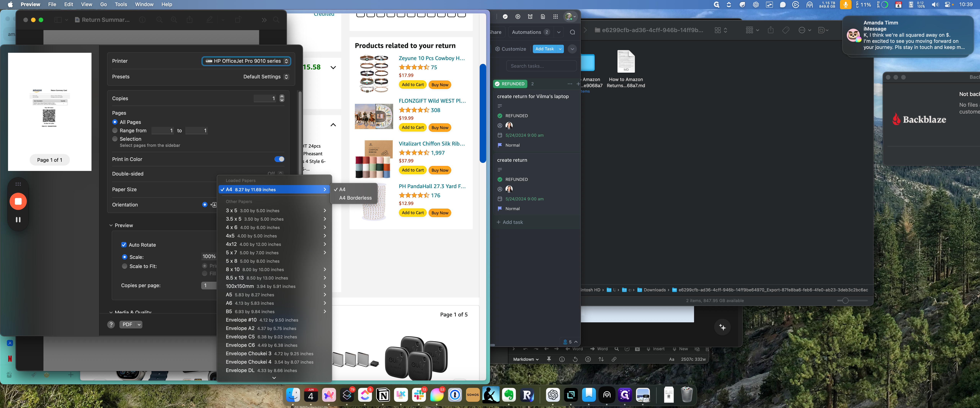Open the ClickUp user avatar menu

pos(570,16)
